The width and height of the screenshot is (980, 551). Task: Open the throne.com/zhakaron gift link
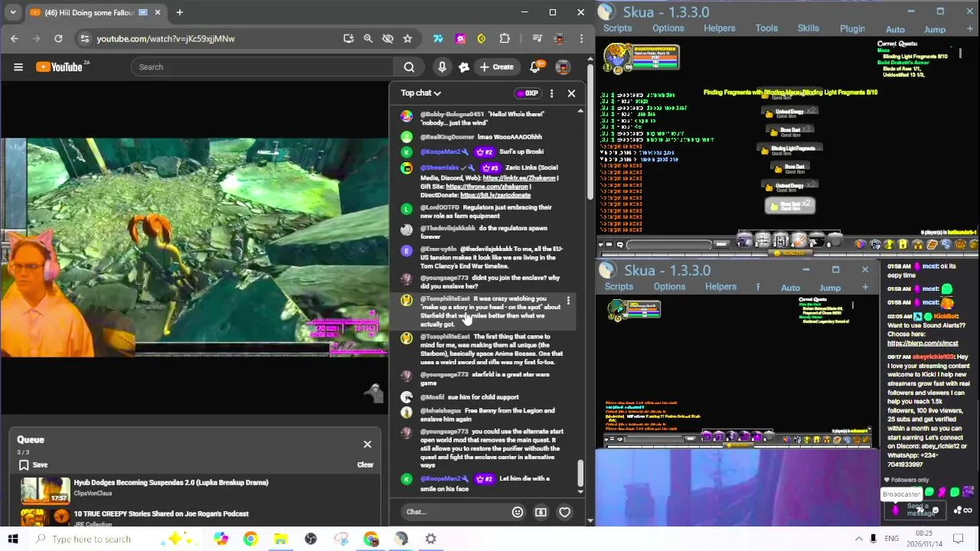pyautogui.click(x=486, y=187)
